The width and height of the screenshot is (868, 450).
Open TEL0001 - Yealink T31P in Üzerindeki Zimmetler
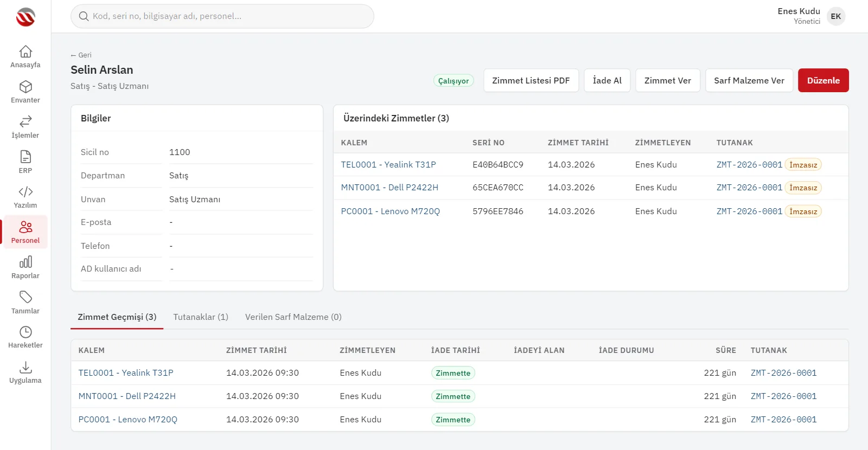(388, 165)
